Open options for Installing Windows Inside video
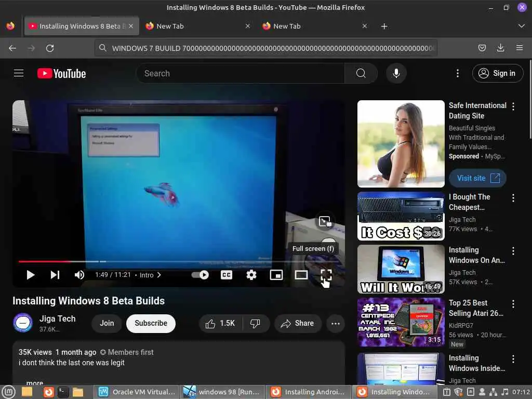Screen dimensions: 532x399 513,358
